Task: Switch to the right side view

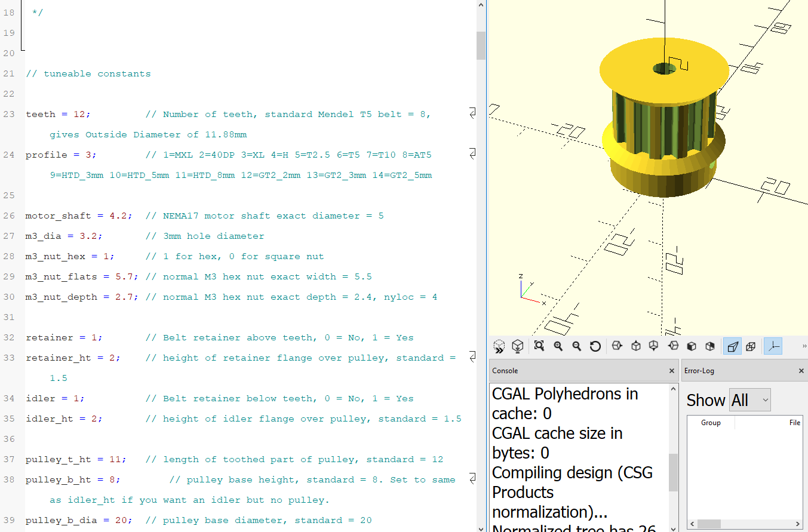Action: pyautogui.click(x=617, y=346)
